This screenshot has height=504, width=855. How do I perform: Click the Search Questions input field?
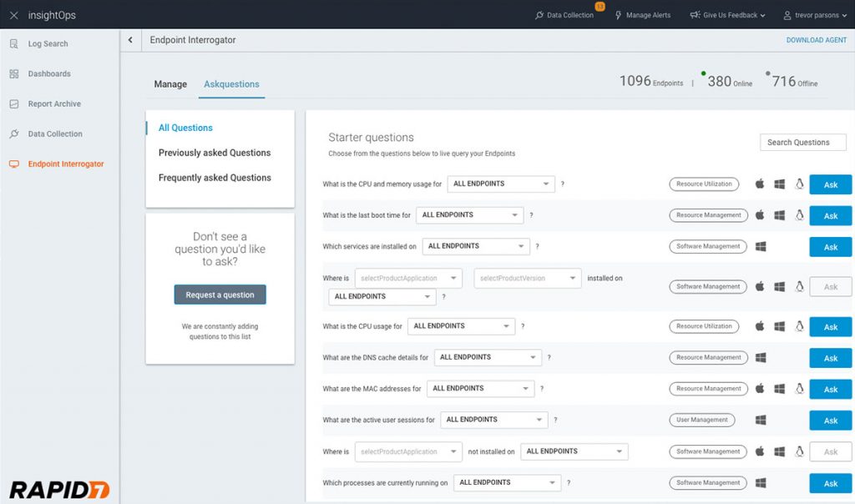(803, 142)
